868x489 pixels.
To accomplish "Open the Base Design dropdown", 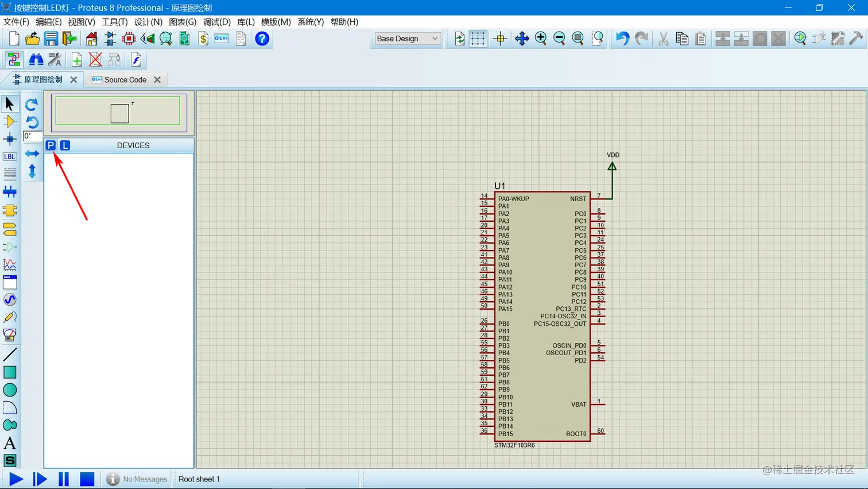I will [x=407, y=38].
